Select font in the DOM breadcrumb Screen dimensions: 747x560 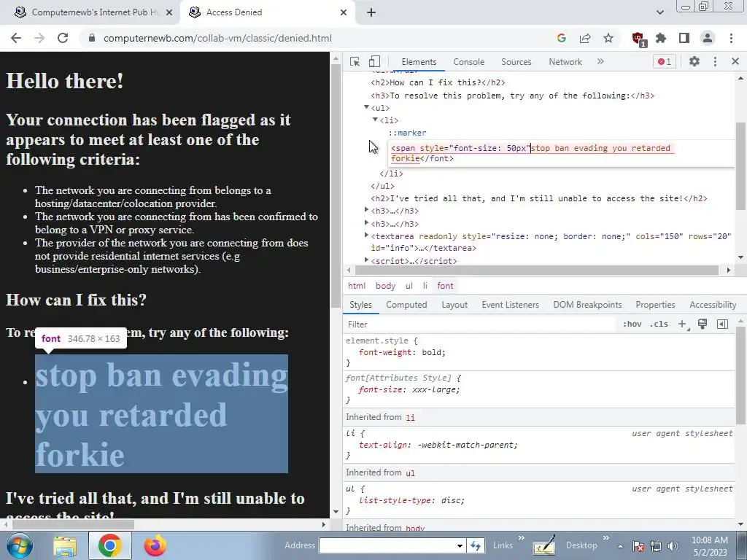pos(445,286)
